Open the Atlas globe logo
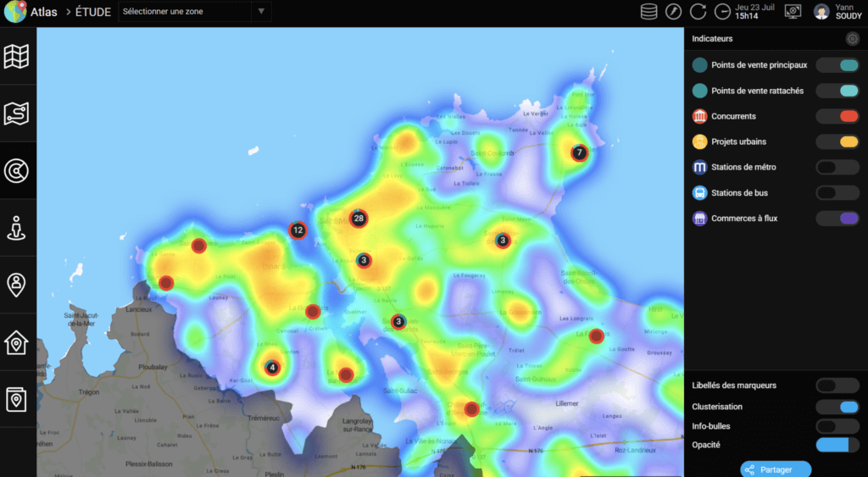868x477 pixels. tap(15, 11)
